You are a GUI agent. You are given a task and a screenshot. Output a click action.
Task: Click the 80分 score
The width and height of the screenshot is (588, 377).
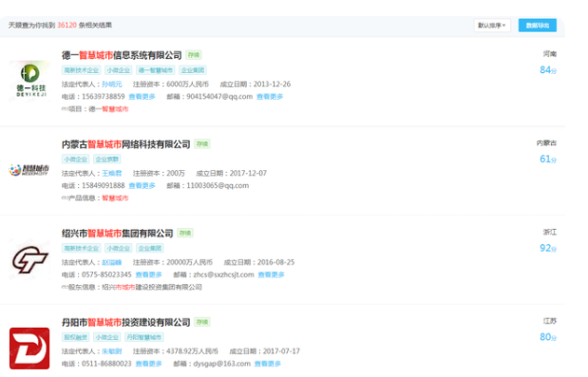[x=548, y=337]
